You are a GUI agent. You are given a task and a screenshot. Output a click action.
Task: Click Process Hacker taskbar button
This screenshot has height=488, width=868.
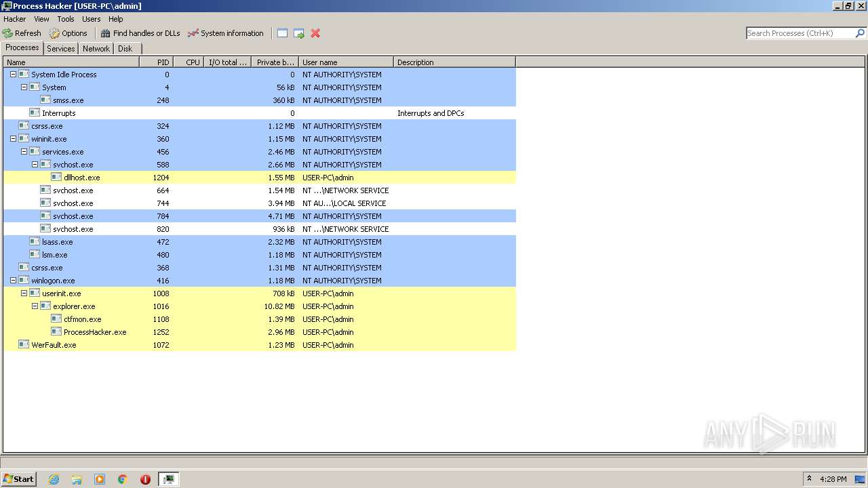(x=168, y=479)
